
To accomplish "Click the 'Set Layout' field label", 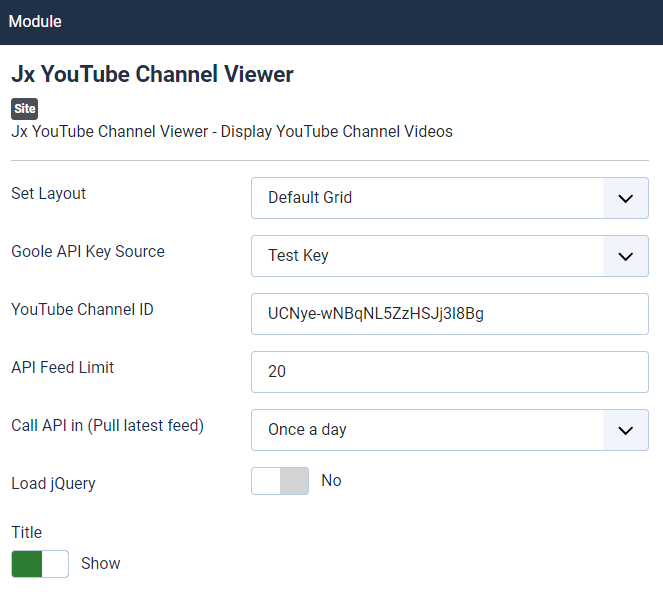I will (x=49, y=194).
